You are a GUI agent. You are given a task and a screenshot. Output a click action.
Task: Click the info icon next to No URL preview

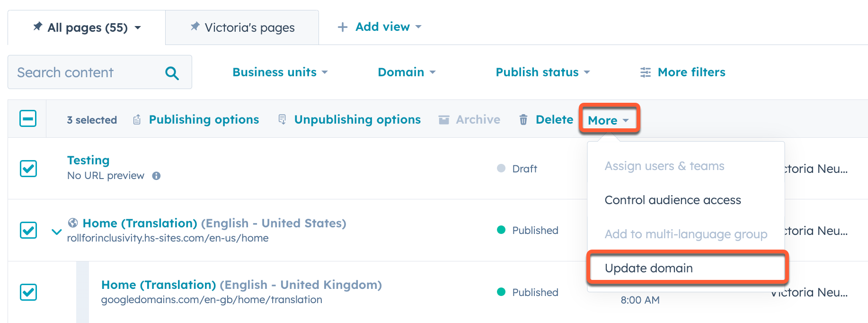pyautogui.click(x=156, y=175)
